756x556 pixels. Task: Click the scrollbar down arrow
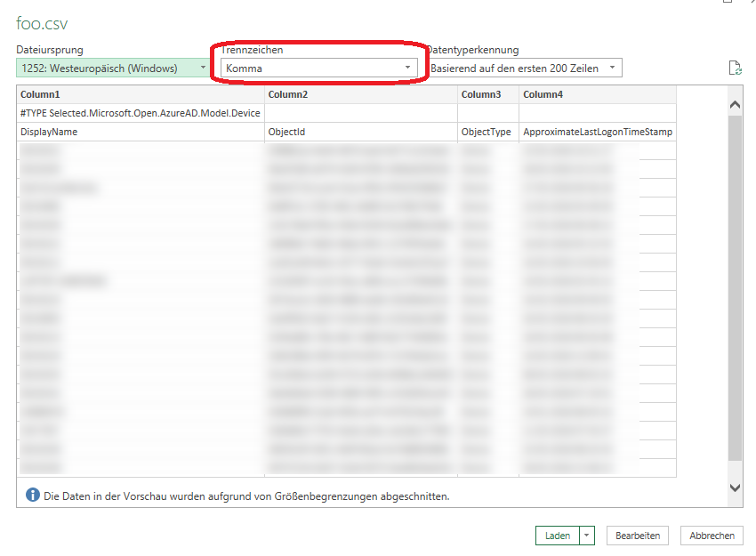click(735, 488)
